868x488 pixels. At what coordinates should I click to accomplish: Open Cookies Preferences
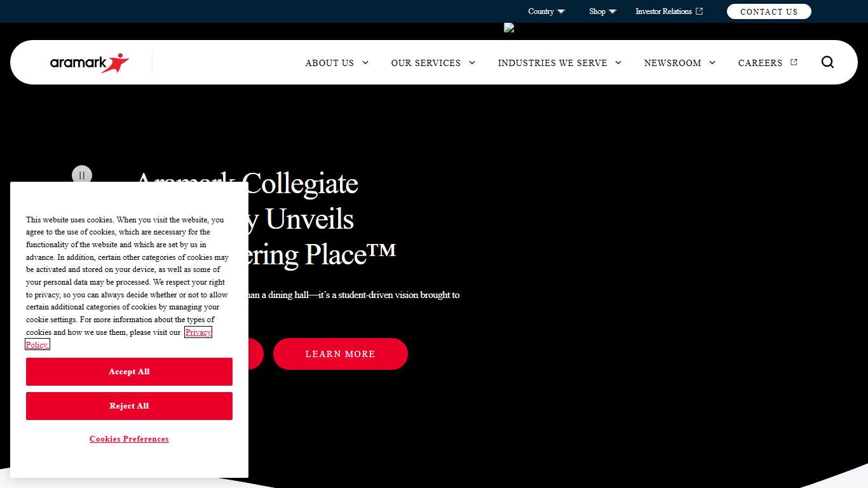[129, 439]
